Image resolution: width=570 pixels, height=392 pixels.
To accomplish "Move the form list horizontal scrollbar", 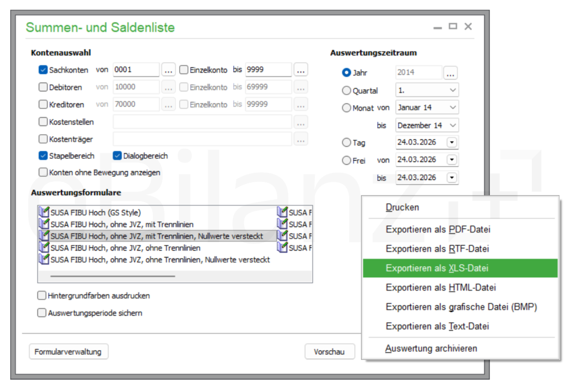I will [113, 276].
